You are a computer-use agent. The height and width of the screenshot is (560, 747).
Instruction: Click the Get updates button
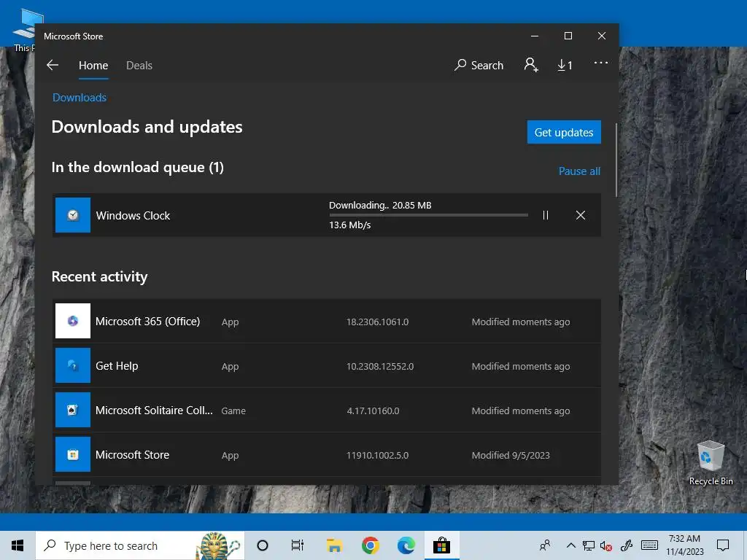tap(564, 132)
